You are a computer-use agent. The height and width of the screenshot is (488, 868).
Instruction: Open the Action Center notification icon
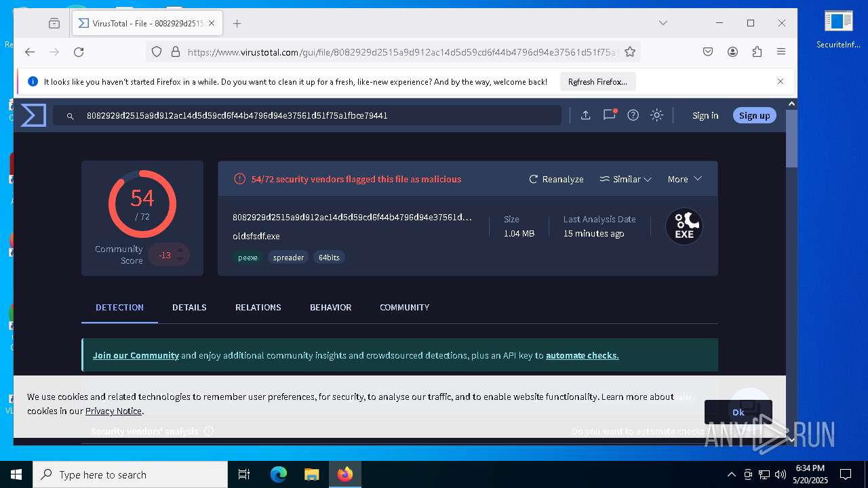pyautogui.click(x=846, y=474)
